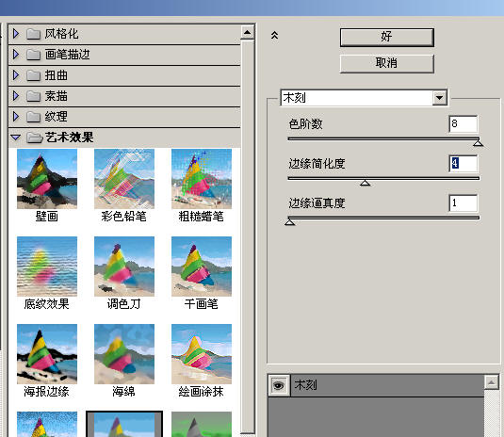Click the 风格化 folder icon
Image resolution: width=504 pixels, height=437 pixels.
tap(33, 34)
